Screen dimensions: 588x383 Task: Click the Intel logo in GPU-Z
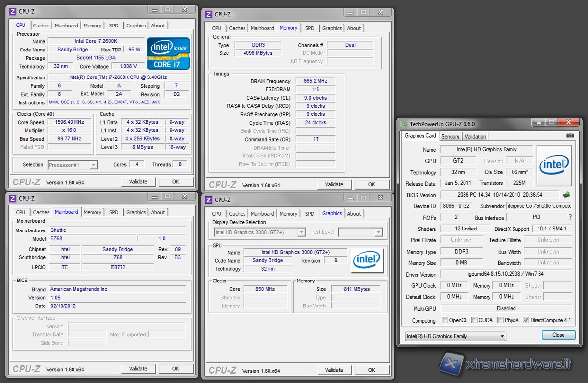pyautogui.click(x=554, y=165)
